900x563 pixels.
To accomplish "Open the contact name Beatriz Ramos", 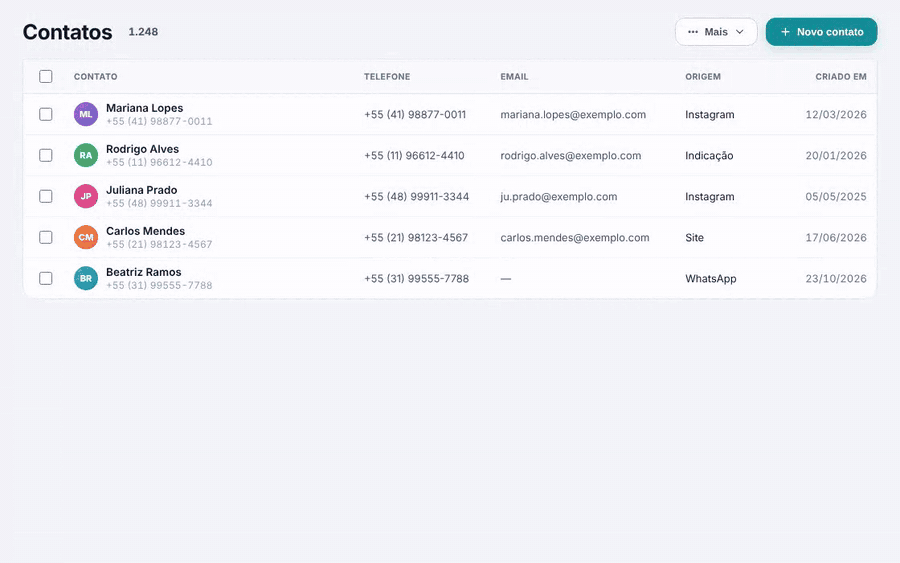I will pos(143,272).
